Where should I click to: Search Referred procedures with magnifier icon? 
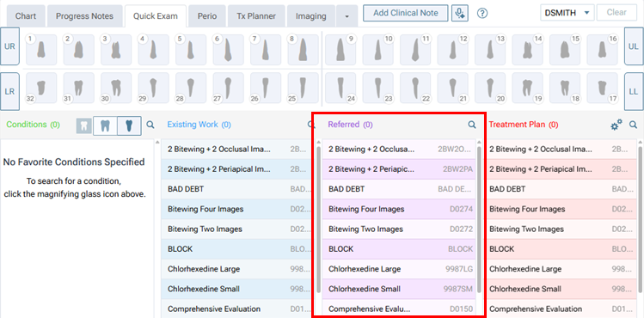tap(472, 125)
